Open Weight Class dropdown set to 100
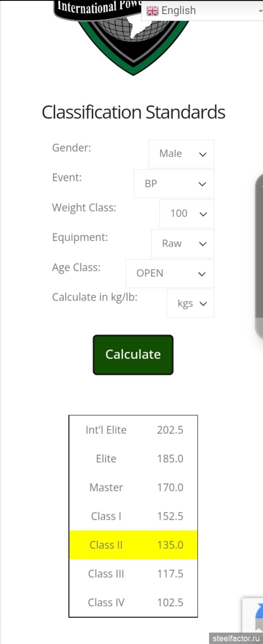 (187, 213)
